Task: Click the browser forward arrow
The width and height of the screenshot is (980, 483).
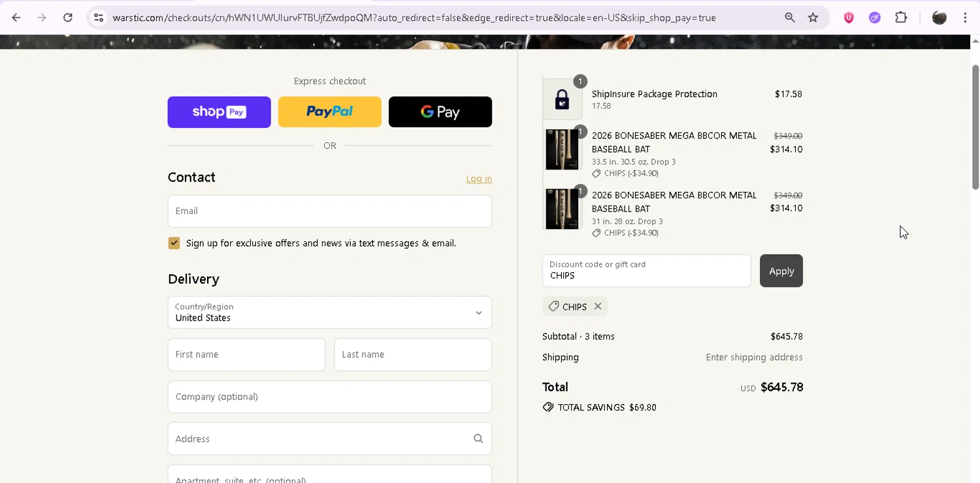Action: tap(42, 18)
